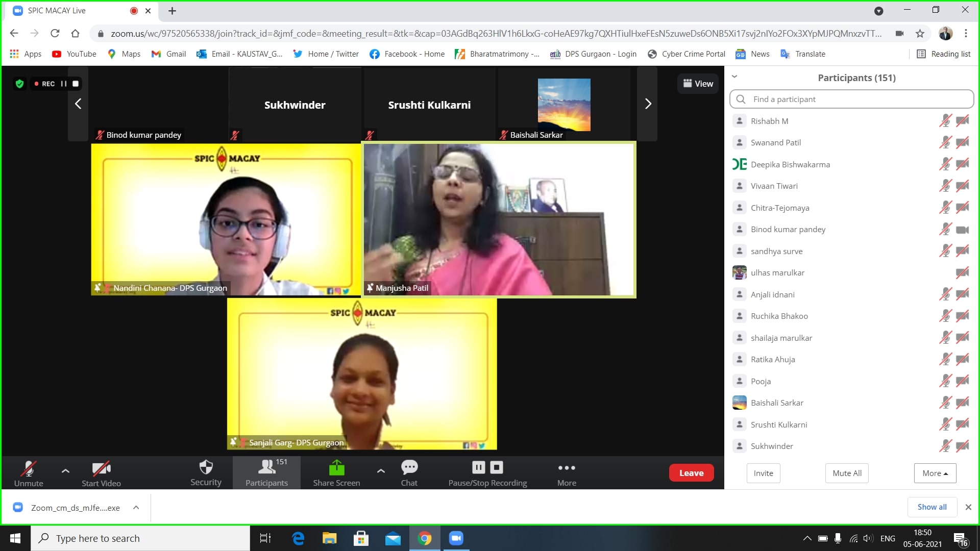This screenshot has height=551, width=980.
Task: Select Ratika Ahuja in participants list
Action: coord(851,359)
